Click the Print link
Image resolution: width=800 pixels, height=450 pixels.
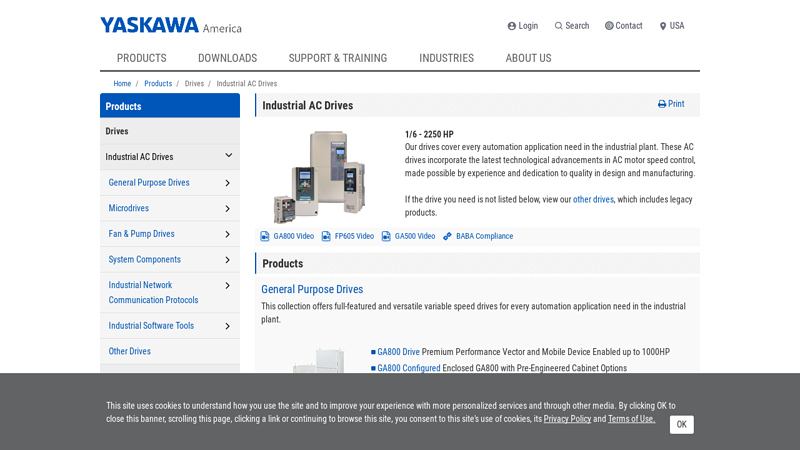(676, 104)
